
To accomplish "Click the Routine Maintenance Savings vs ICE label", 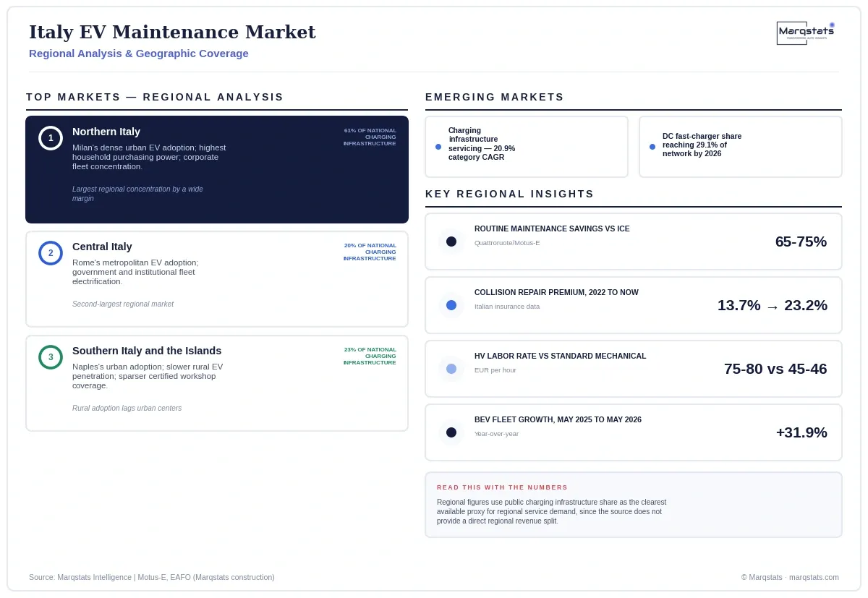I will click(x=552, y=228).
